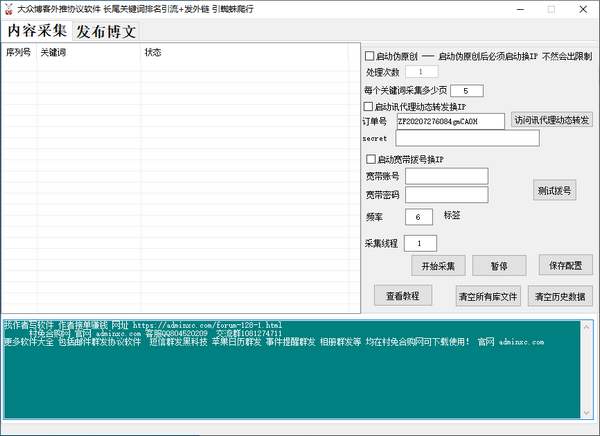Check the 启动宽带拨号换IP option
600x436 pixels.
[370, 159]
